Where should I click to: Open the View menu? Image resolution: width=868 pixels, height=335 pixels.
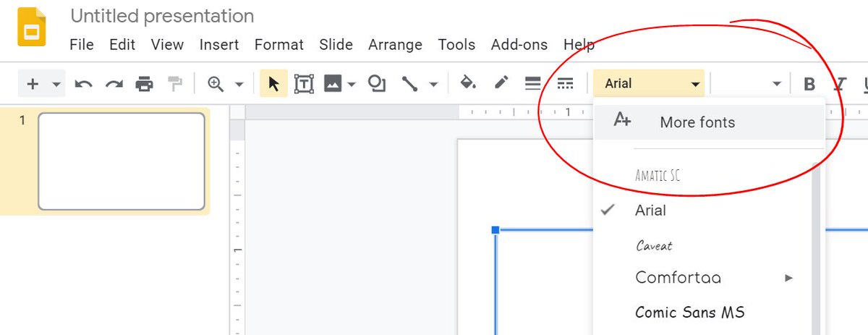click(x=167, y=45)
